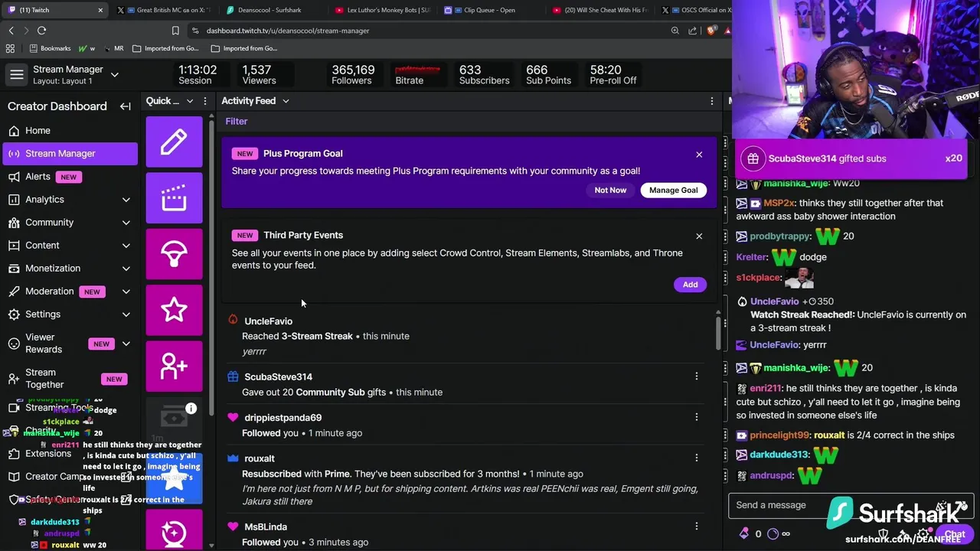Open Activity Feed panel three-dot options
980x551 pixels.
[711, 101]
